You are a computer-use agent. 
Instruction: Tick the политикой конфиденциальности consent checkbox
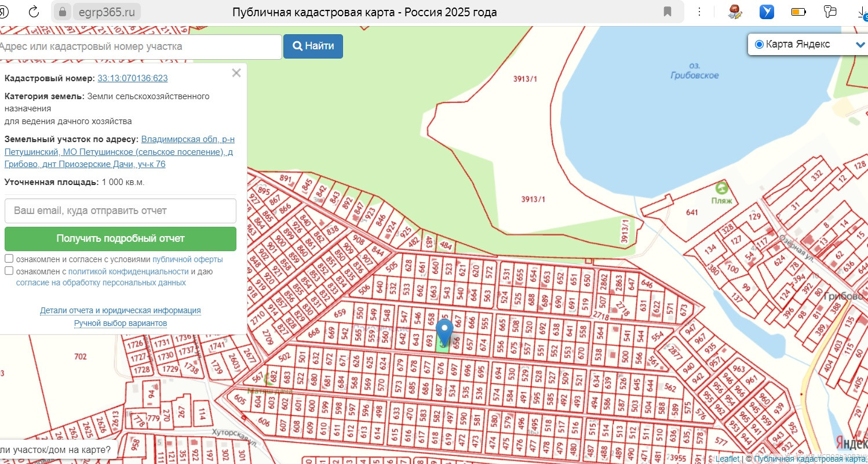point(9,271)
